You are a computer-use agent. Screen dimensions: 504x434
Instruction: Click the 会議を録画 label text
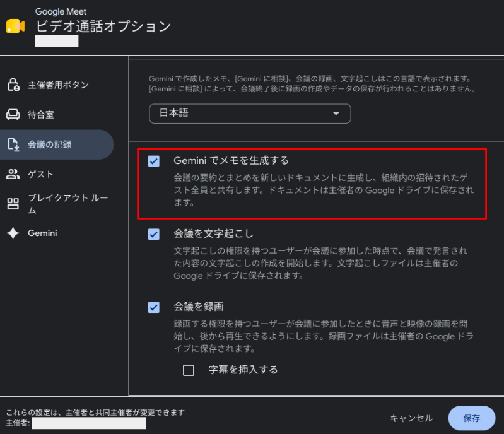(198, 307)
